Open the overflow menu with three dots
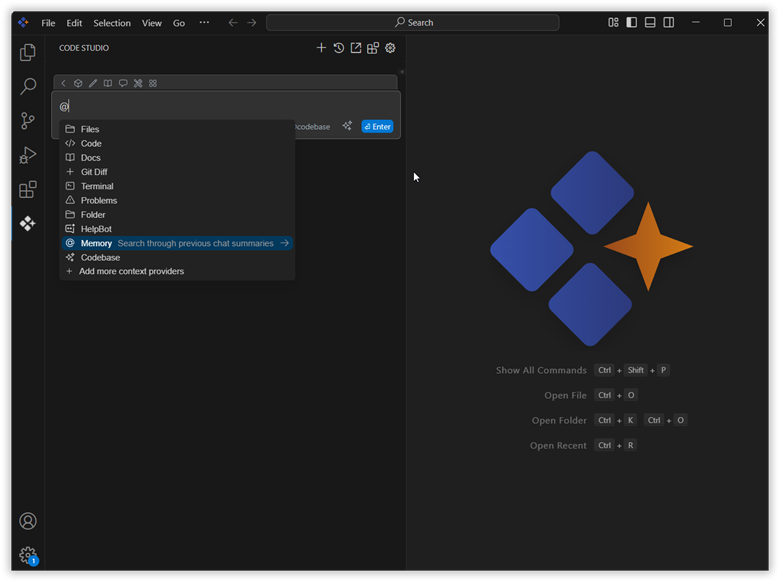780x582 pixels. coord(205,23)
